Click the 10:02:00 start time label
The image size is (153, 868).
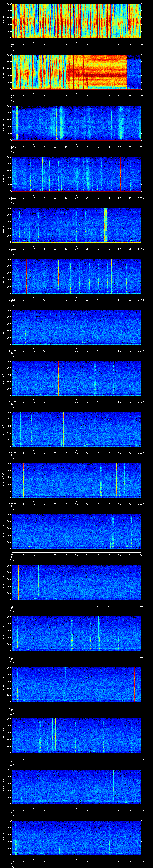point(12,861)
